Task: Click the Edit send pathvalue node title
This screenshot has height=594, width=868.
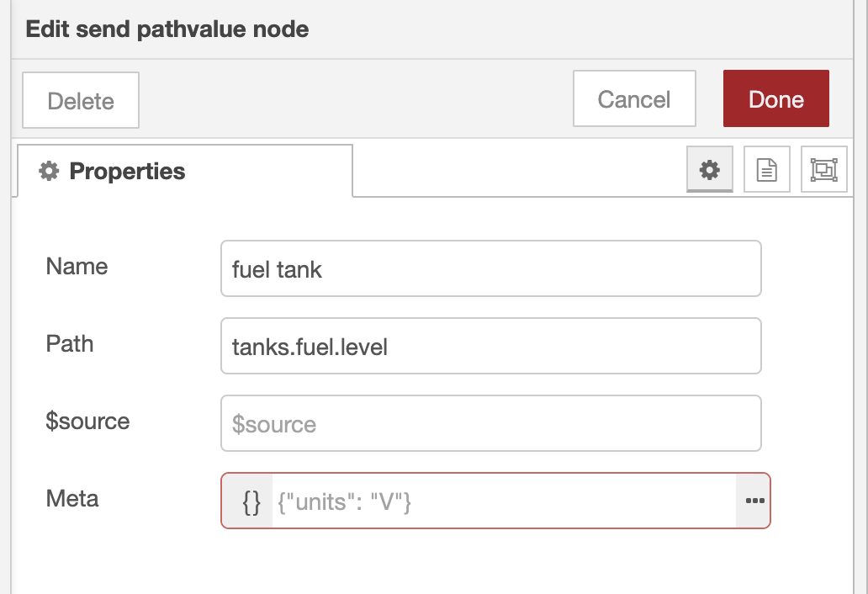Action: (167, 29)
